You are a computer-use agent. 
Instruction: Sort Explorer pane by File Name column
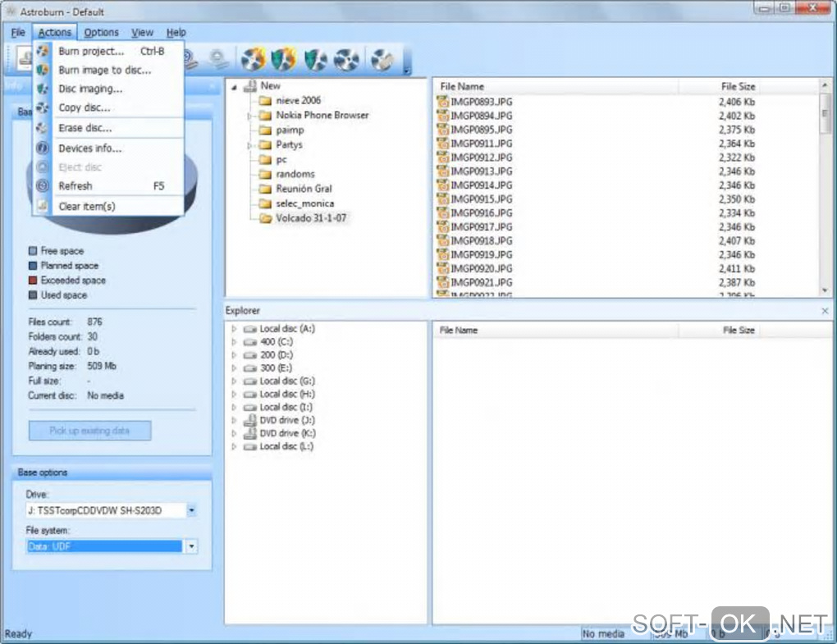tap(556, 331)
